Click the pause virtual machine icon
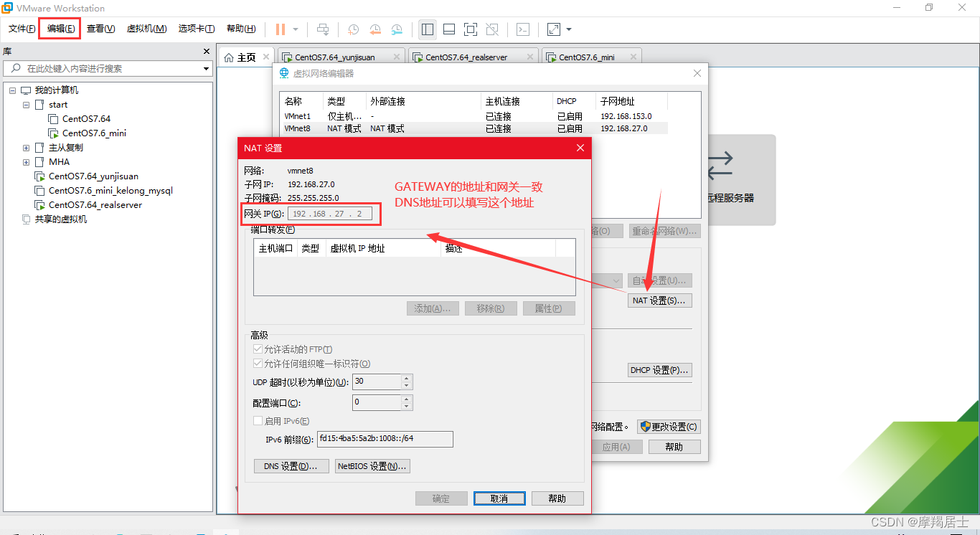980x535 pixels. [280, 29]
